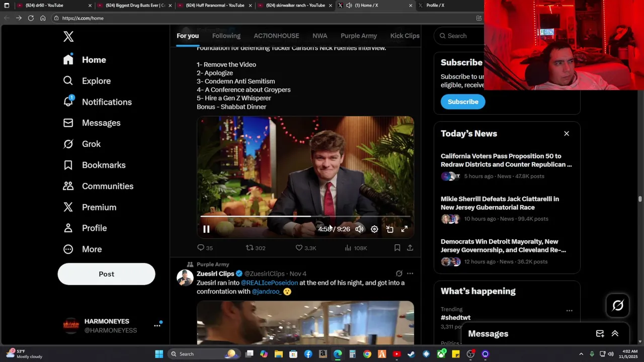Switch to the For you tab
The height and width of the screenshot is (362, 644).
pos(188,36)
